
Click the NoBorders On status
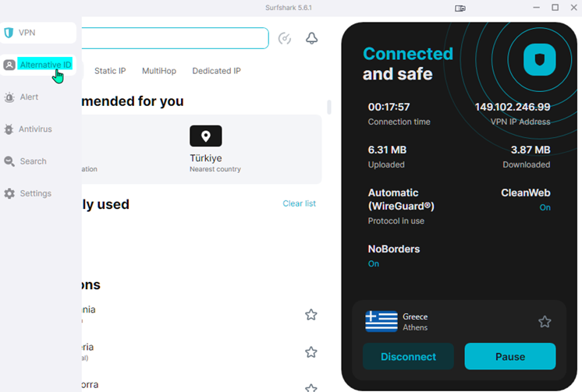pos(374,263)
